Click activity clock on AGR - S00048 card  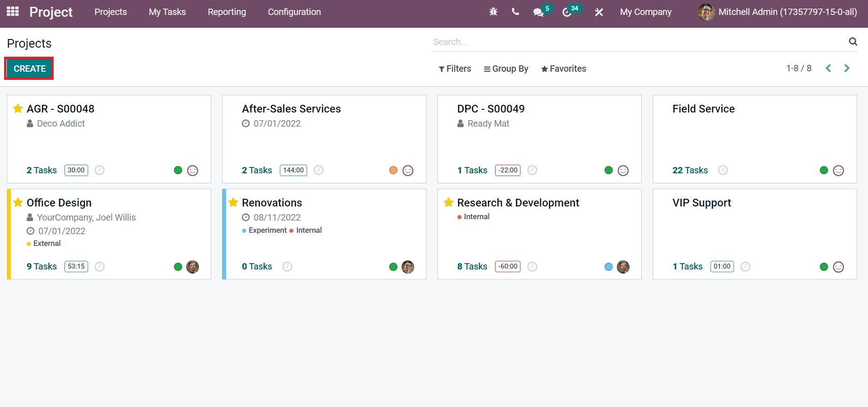[x=99, y=170]
